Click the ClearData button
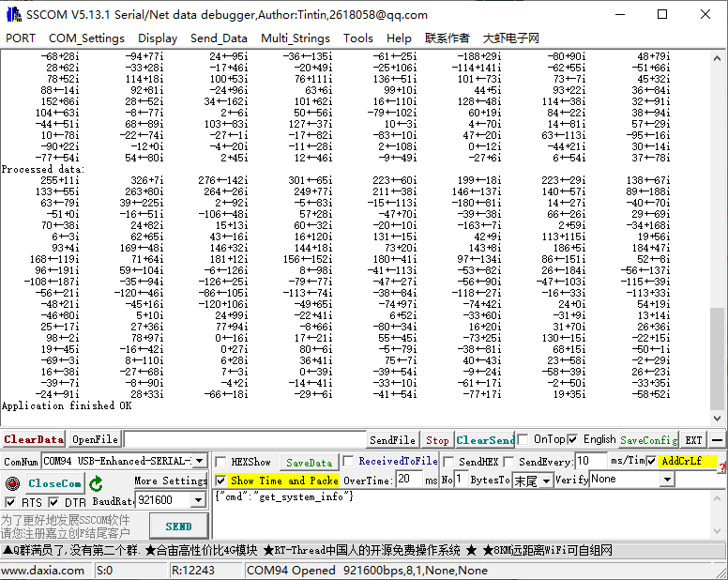Screen dimensions: 728x580 click(34, 439)
